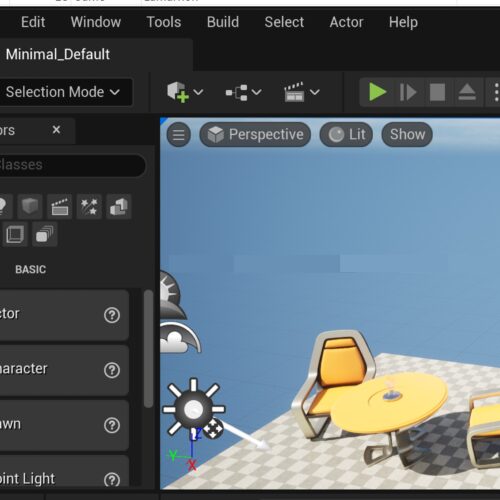Image resolution: width=500 pixels, height=500 pixels.
Task: Open viewport options hamburger menu
Action: [179, 135]
